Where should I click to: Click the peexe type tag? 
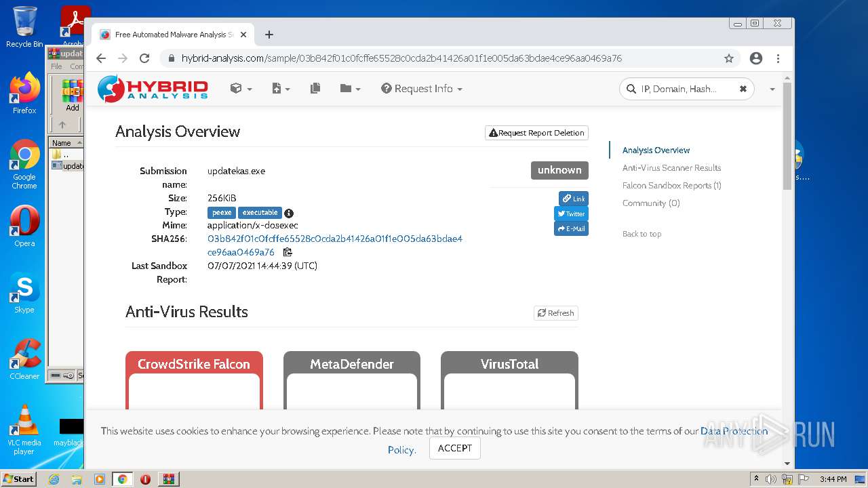222,213
